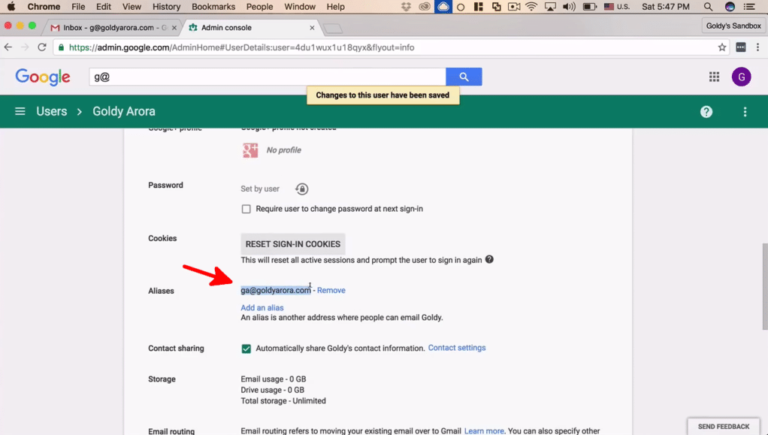Image resolution: width=768 pixels, height=435 pixels.
Task: Open the Google apps grid
Action: [714, 76]
